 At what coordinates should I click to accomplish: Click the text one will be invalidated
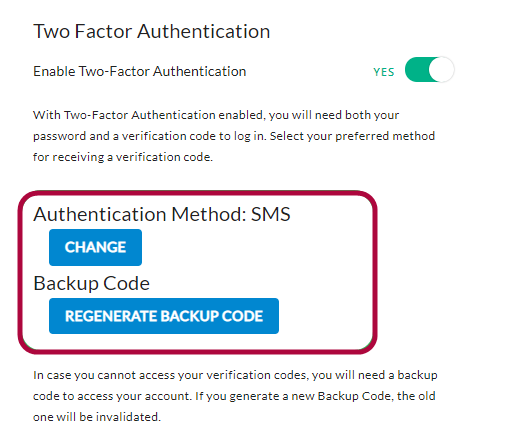(x=97, y=417)
